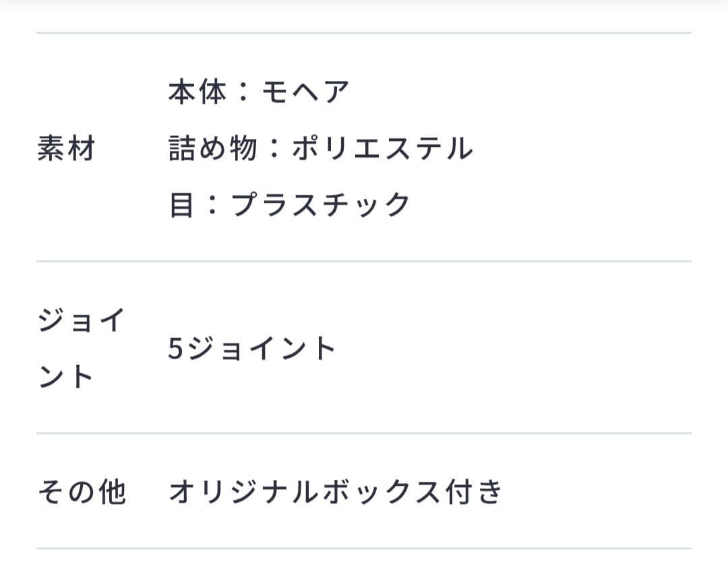Click the word ポリエステル
Viewport: 728px width, 564px height.
point(382,148)
